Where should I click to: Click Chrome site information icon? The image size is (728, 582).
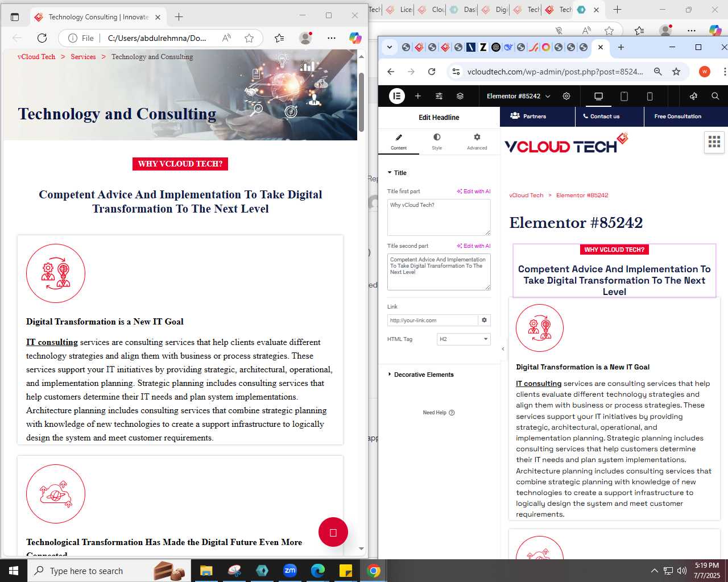(456, 72)
